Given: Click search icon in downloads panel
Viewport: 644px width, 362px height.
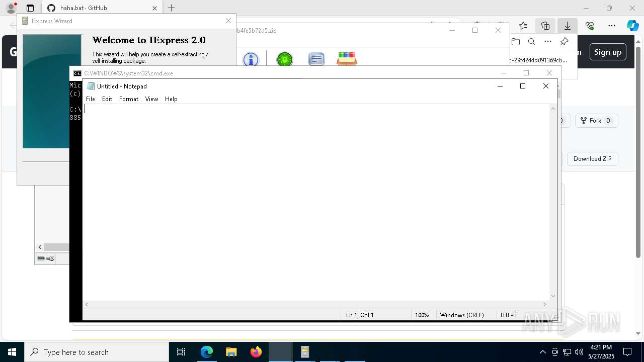Looking at the screenshot, I should pyautogui.click(x=532, y=42).
